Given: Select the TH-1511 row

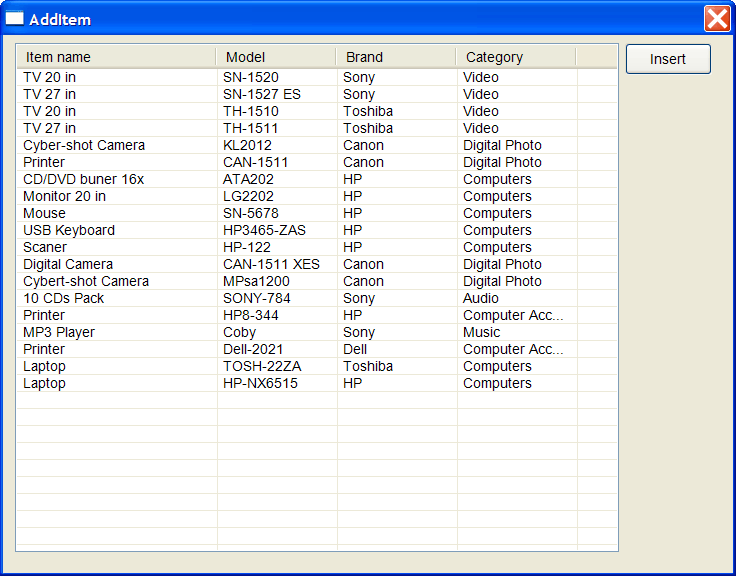Looking at the screenshot, I should tap(317, 128).
